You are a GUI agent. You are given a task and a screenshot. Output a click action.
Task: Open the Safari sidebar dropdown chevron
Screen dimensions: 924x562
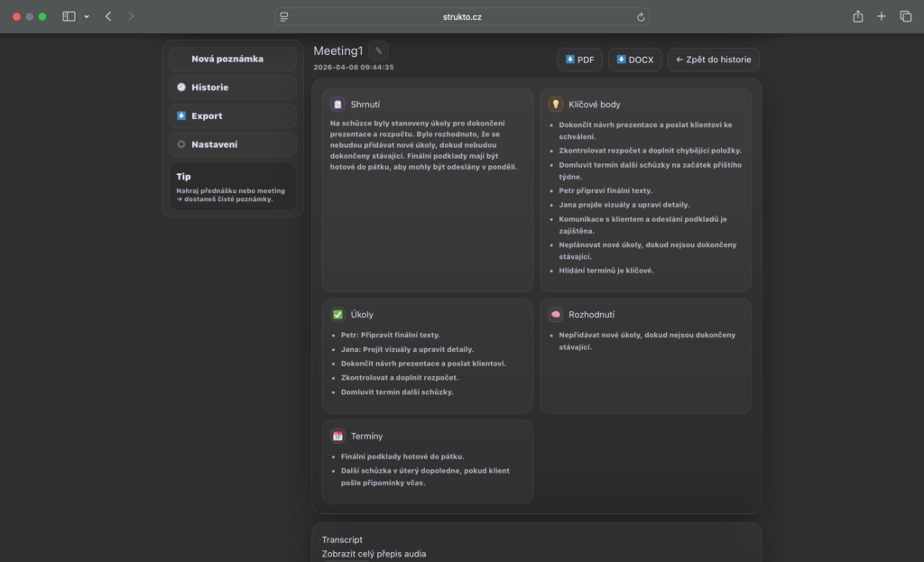point(87,17)
